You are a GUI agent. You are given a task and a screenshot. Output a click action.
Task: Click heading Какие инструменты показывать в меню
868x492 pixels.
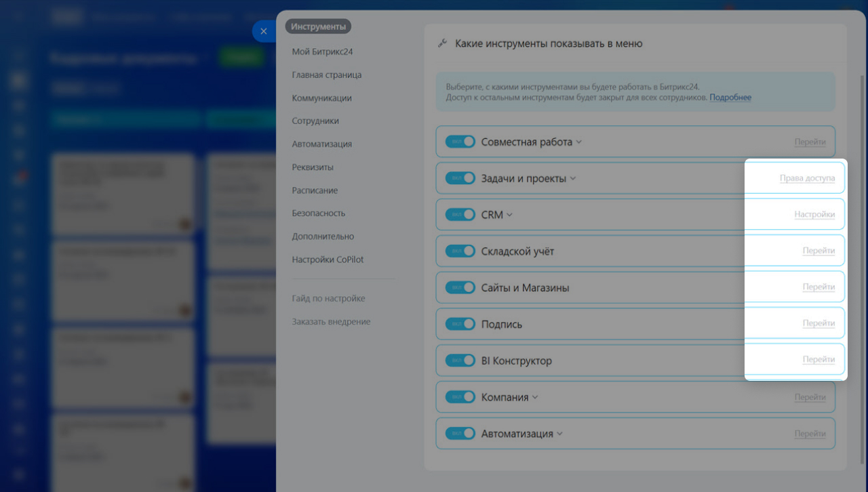click(x=549, y=43)
